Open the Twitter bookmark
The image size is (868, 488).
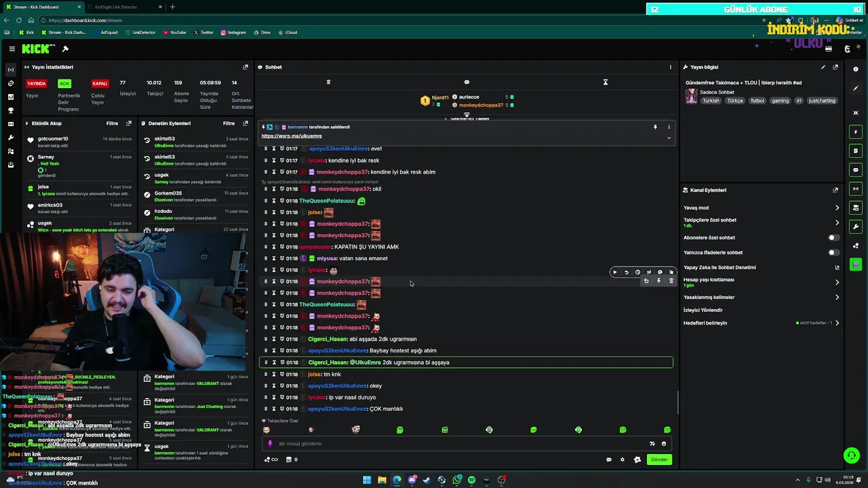pos(203,33)
